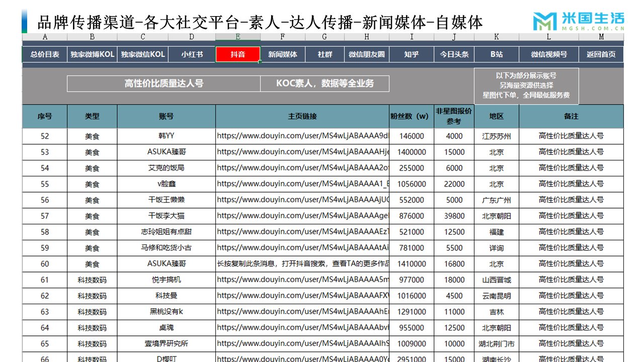Click the 备注 column header
Viewport: 644px width, 362px height.
click(571, 116)
